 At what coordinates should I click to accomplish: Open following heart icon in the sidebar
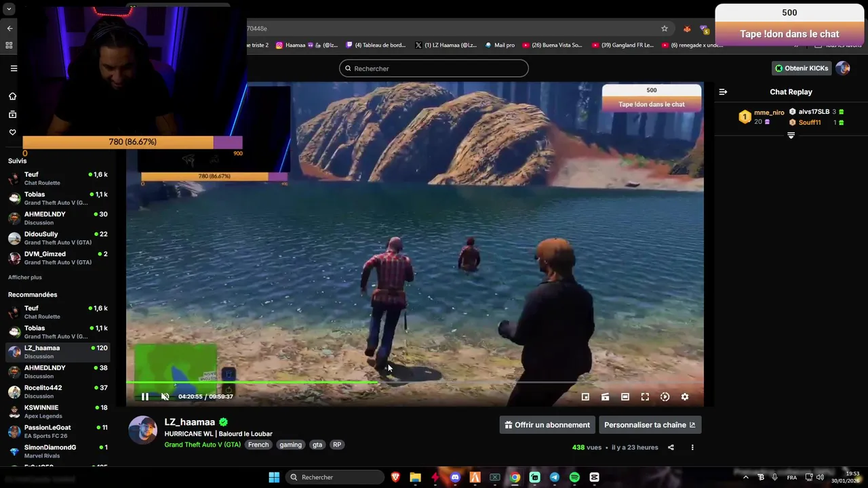12,132
